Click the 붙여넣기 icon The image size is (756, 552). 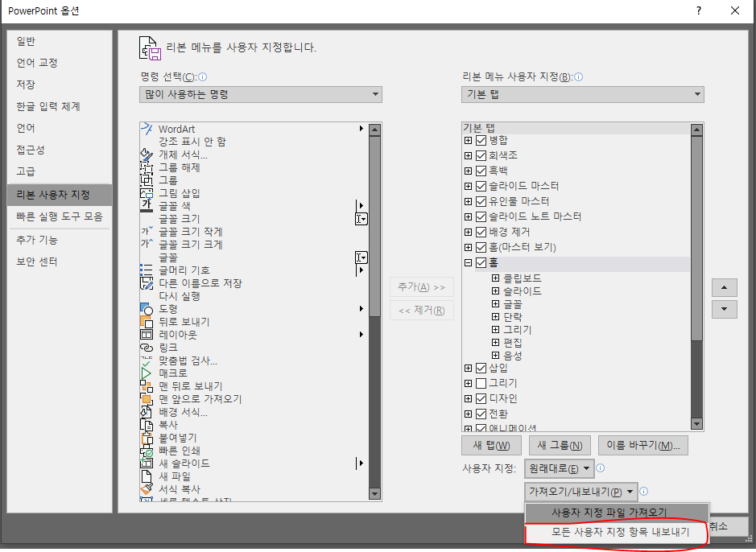[x=147, y=438]
